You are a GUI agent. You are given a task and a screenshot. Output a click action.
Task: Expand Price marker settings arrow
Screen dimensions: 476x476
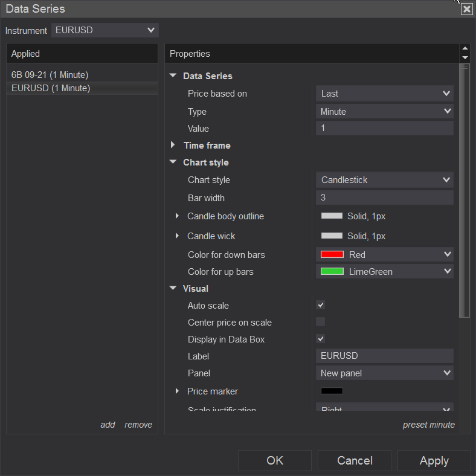[177, 391]
